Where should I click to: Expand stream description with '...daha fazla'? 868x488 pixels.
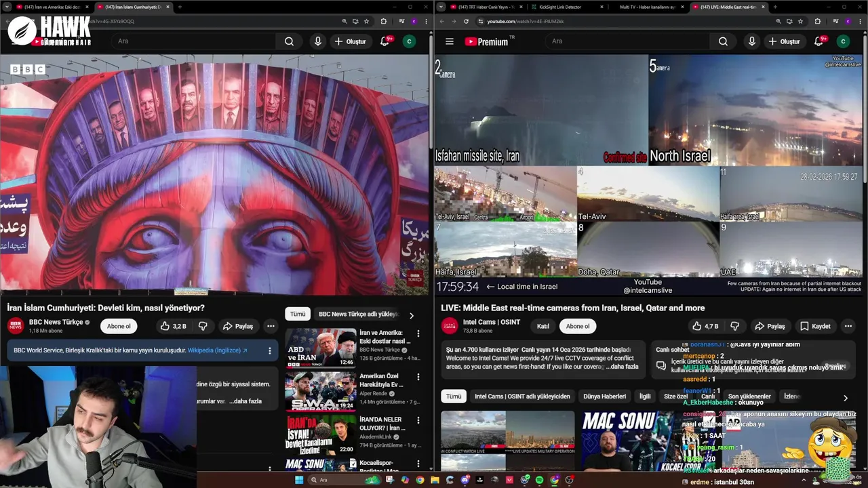tap(621, 367)
